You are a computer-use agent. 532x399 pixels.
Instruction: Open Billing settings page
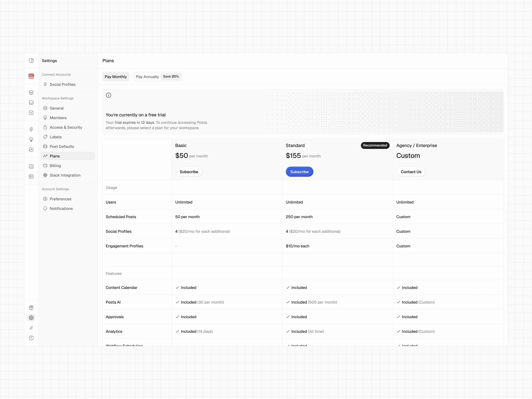point(55,166)
